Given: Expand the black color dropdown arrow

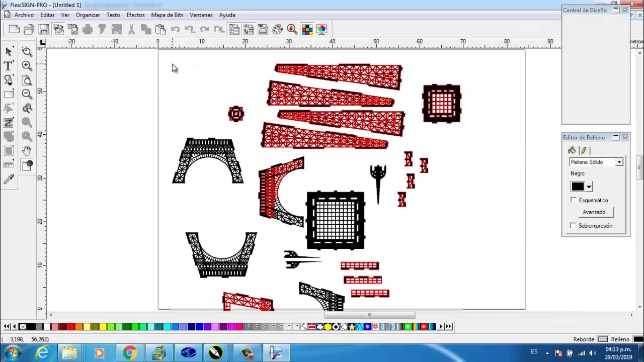Looking at the screenshot, I should pyautogui.click(x=589, y=187).
